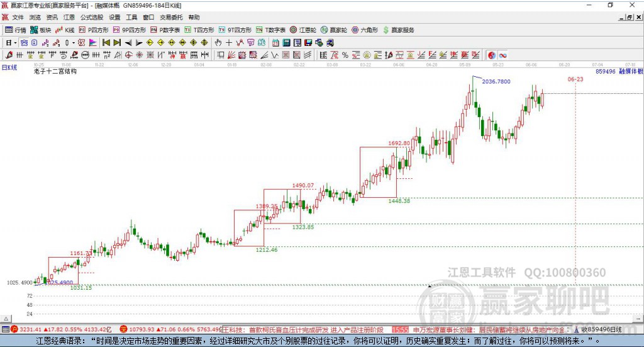
Task: Switch to K线 chart view
Action: coord(65,30)
